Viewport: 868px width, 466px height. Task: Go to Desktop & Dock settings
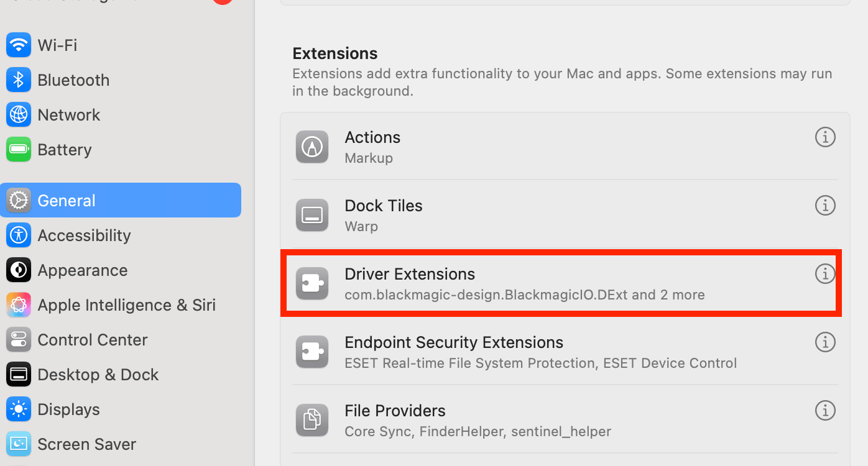click(98, 375)
